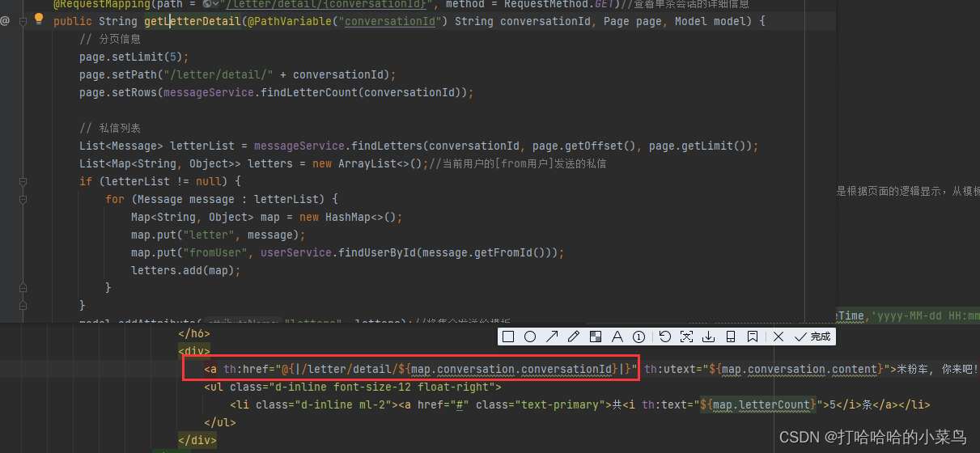This screenshot has width=980, height=453.
Task: Click the // 分页信息 comment
Action: (x=110, y=39)
